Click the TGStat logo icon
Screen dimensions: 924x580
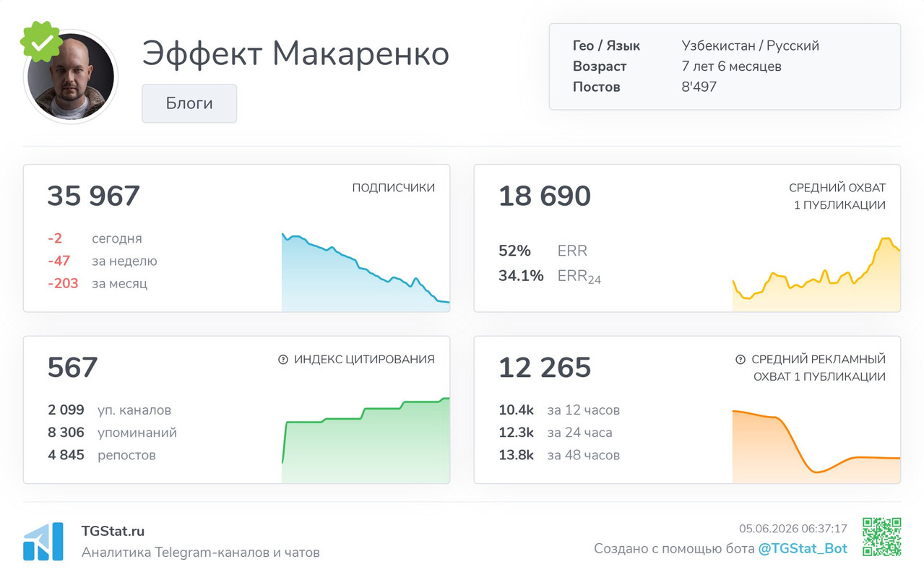click(x=43, y=542)
